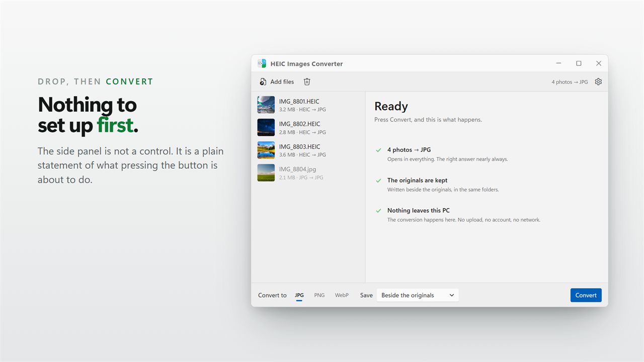The width and height of the screenshot is (644, 362).
Task: Click the 3.6 MB · HEIC → JPG details
Action: [x=302, y=155]
